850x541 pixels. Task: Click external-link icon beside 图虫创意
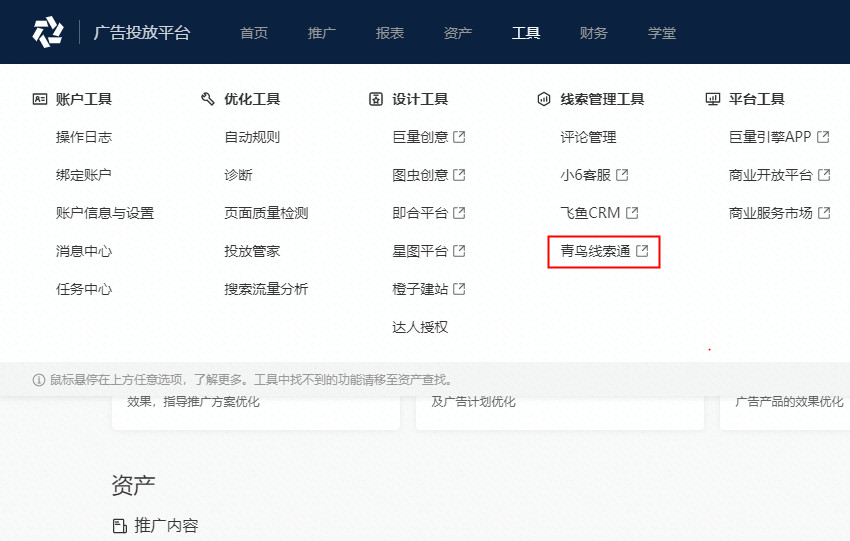point(459,175)
